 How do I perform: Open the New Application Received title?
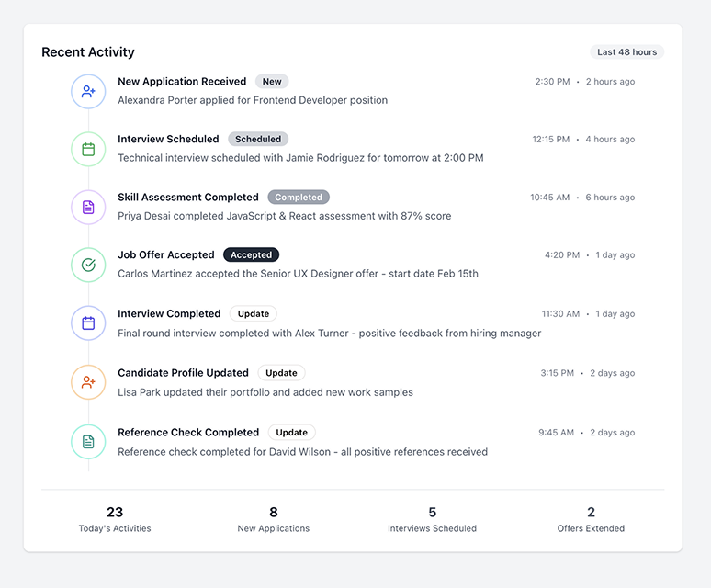(182, 82)
